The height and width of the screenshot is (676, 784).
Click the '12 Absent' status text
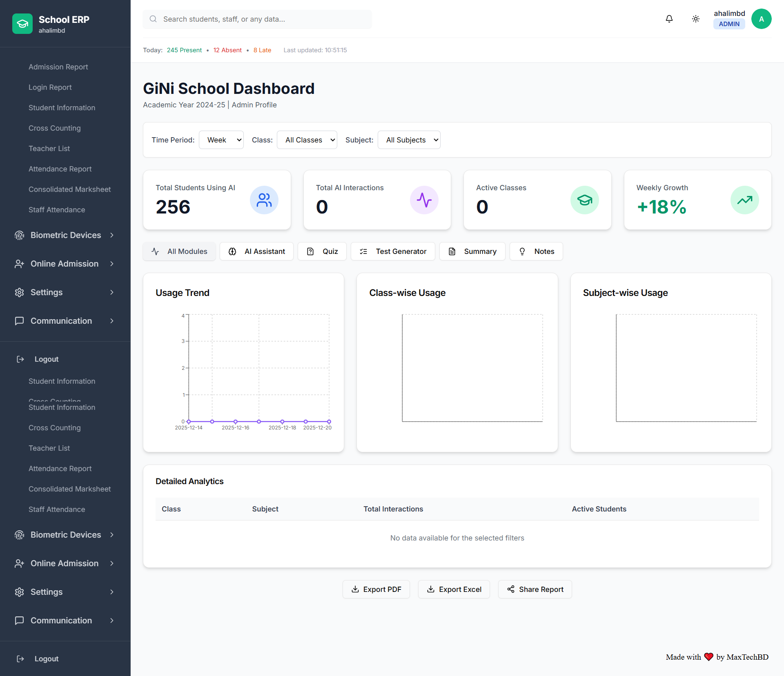pyautogui.click(x=227, y=50)
